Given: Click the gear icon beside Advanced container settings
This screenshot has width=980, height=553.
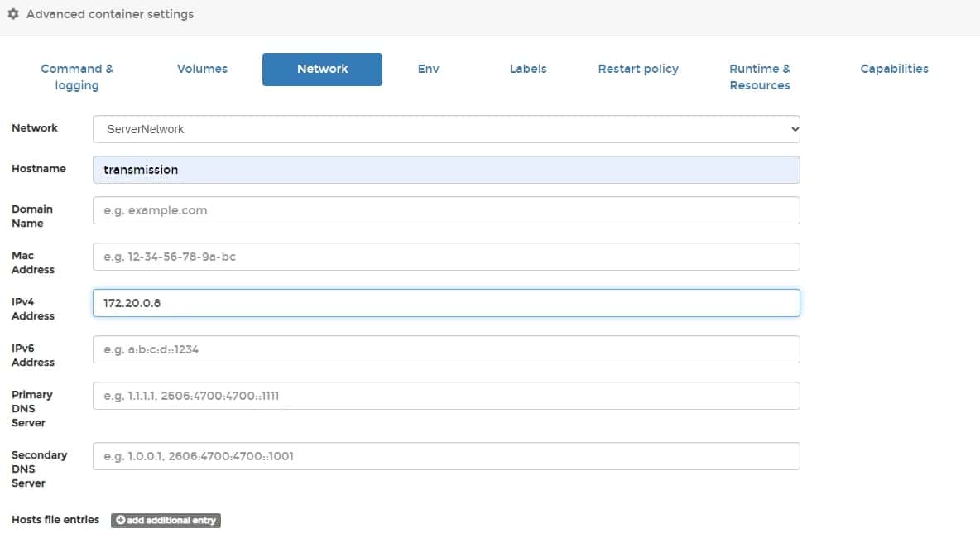Looking at the screenshot, I should (x=13, y=14).
